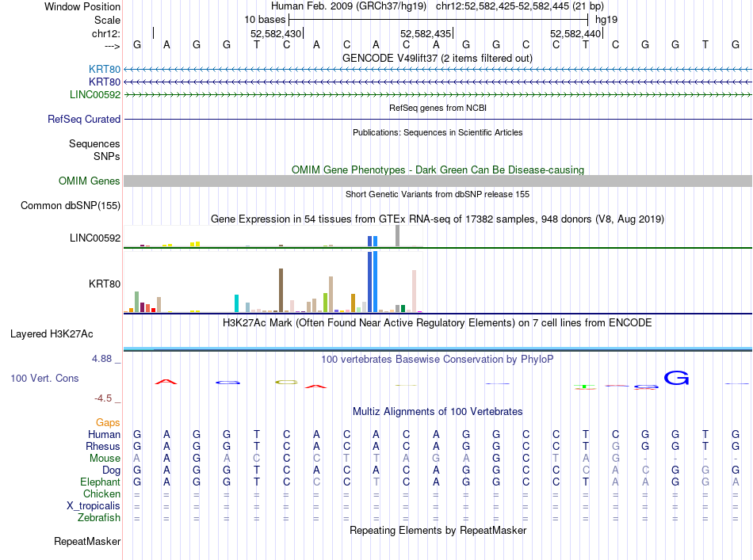This screenshot has width=753, height=560.
Task: Click the RepeatMasker track label
Action: pos(87,541)
